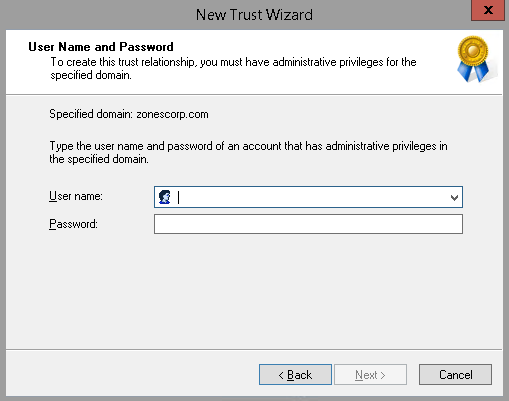The width and height of the screenshot is (509, 401).
Task: Go to previous step with Back button
Action: pos(295,375)
